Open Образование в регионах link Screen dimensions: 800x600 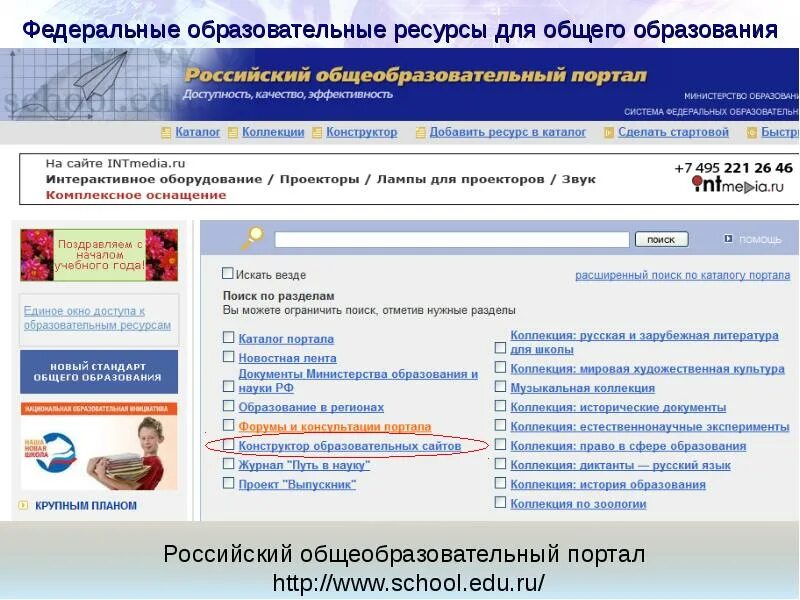click(311, 408)
